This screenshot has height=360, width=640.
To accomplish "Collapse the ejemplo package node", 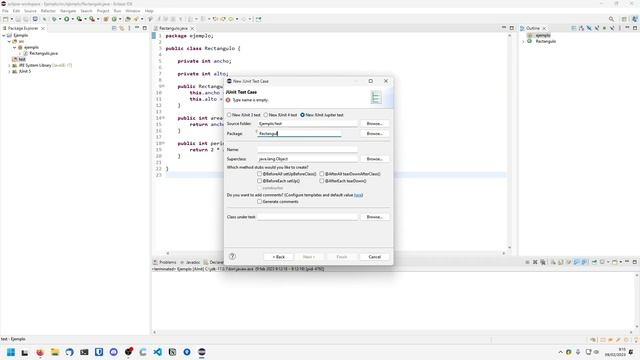I will pyautogui.click(x=15, y=47).
